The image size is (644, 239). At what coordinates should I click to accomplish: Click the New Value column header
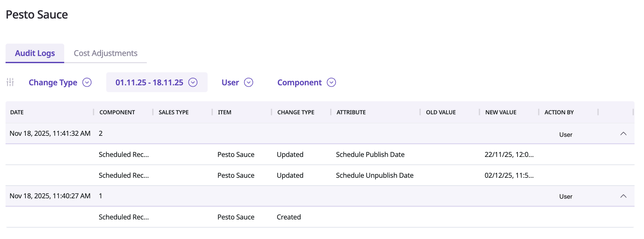point(501,112)
